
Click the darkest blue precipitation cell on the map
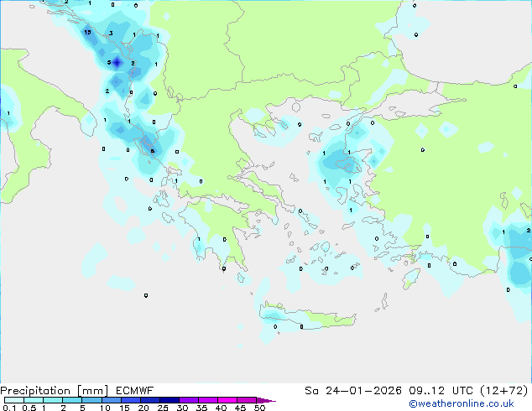pyautogui.click(x=117, y=62)
